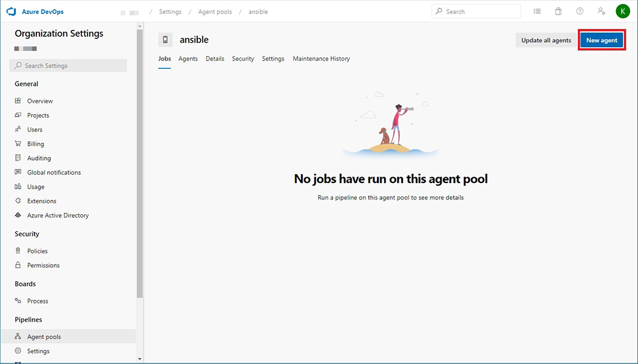Click the ansible pool device icon
638x364 pixels.
click(165, 40)
